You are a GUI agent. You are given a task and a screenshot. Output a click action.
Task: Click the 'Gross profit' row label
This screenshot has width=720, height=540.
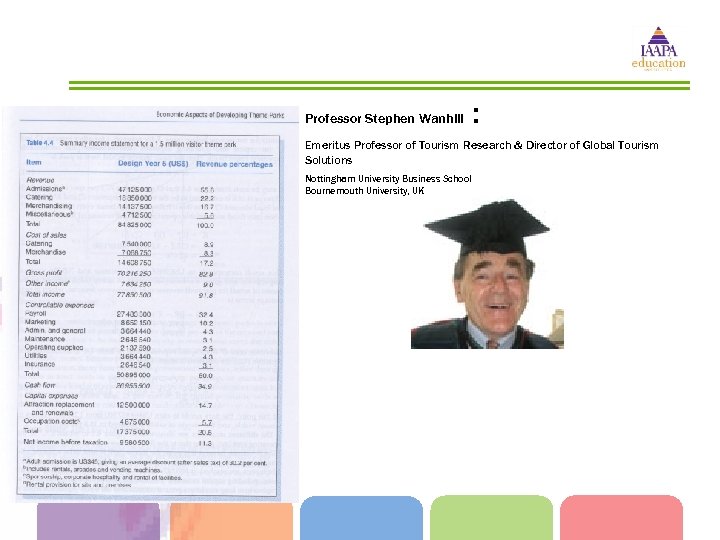coord(44,273)
